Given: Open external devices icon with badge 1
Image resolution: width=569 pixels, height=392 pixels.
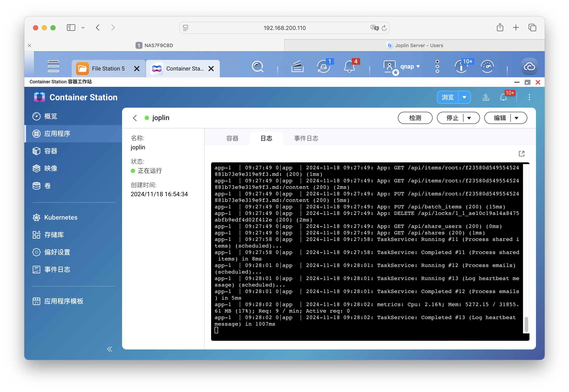Looking at the screenshot, I should pos(324,67).
